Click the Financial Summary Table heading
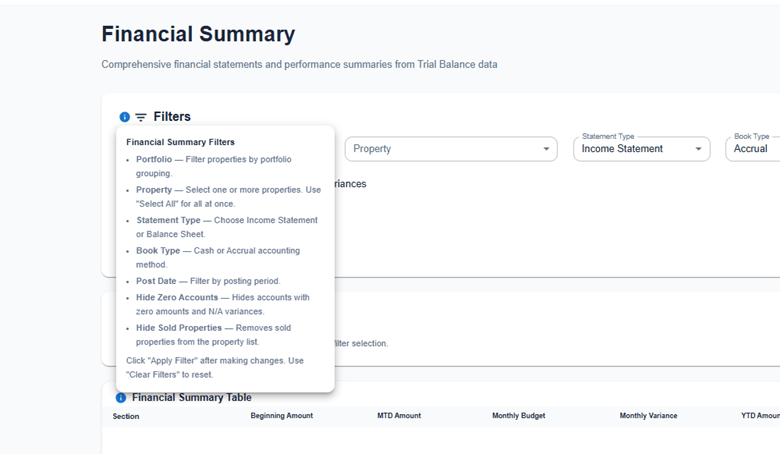Viewport: 780px width, 454px height. pos(192,398)
